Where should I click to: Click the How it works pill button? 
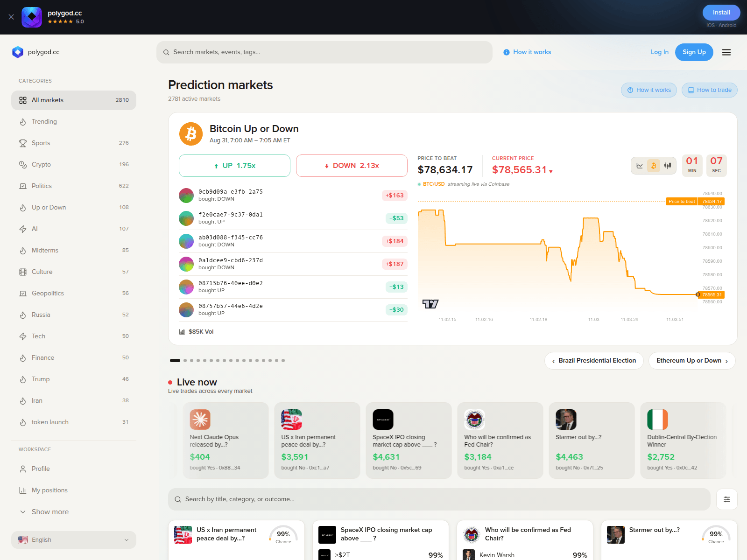pos(649,90)
